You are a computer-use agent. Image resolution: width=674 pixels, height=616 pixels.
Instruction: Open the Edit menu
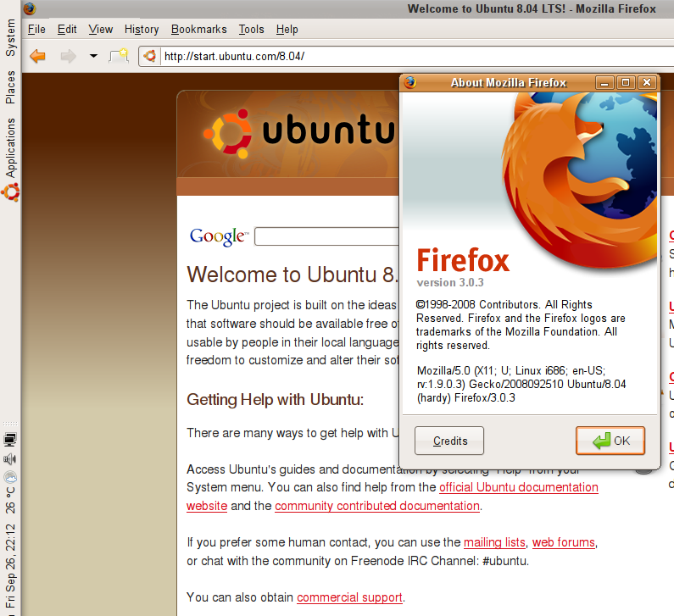click(67, 29)
